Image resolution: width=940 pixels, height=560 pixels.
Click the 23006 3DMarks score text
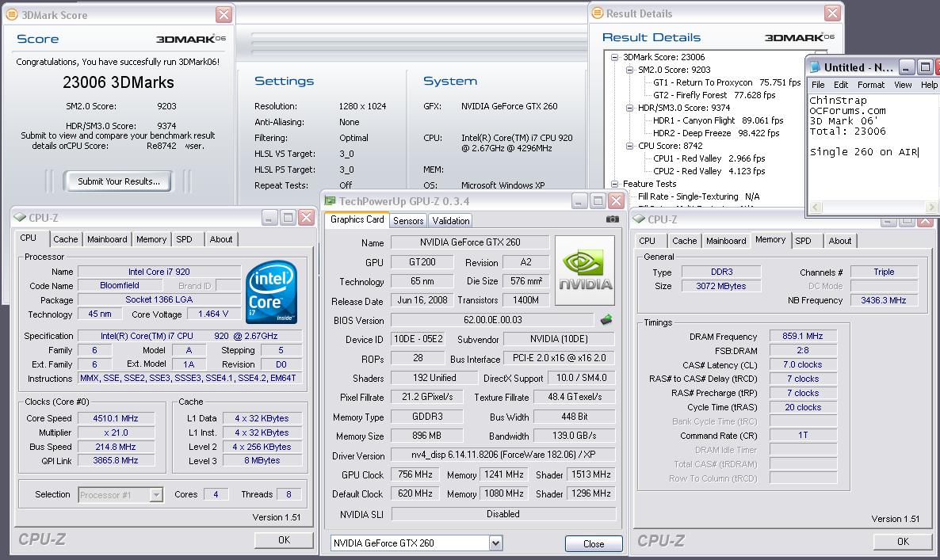click(118, 82)
